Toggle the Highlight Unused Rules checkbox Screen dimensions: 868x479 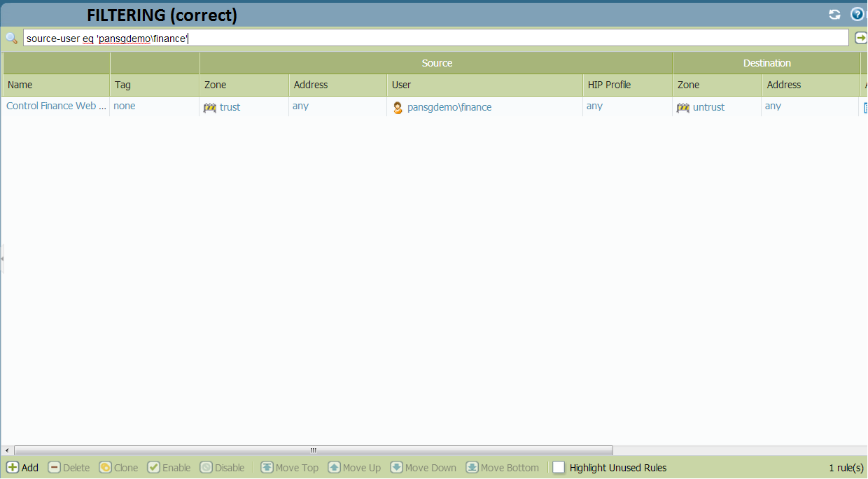559,468
